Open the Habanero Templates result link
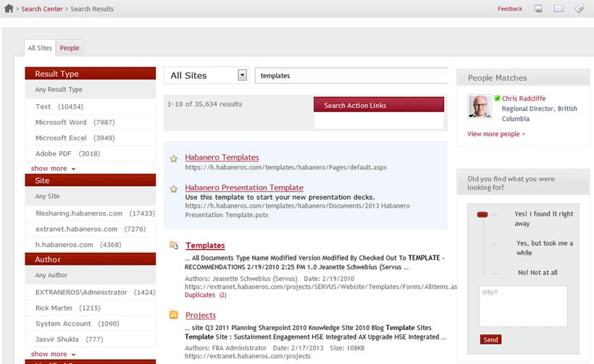This screenshot has height=364, width=594. point(222,157)
